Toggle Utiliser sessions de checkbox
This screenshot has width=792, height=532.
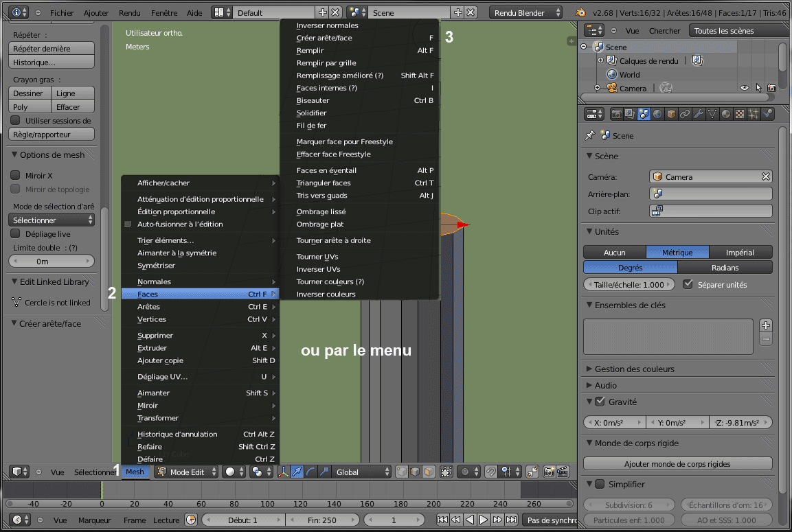coord(16,120)
